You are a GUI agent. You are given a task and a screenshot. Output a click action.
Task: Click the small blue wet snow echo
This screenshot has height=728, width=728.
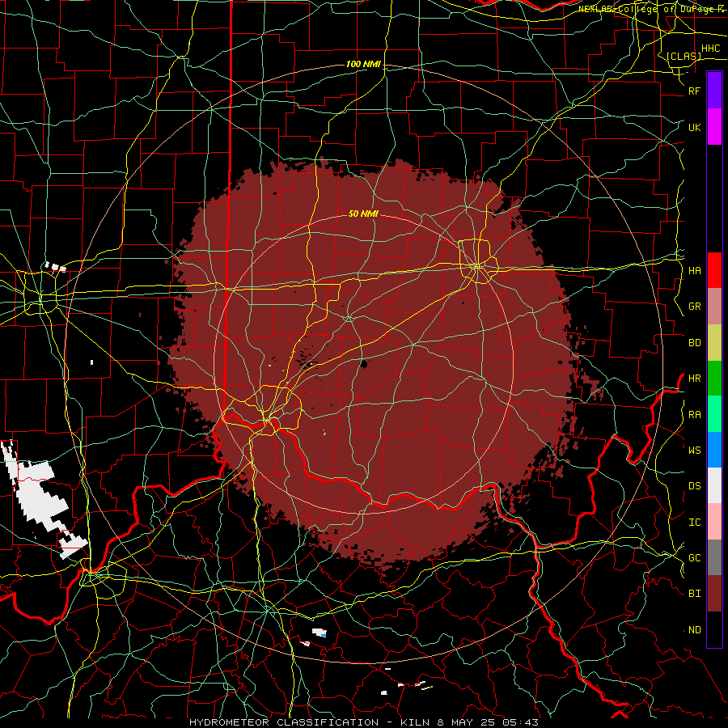pos(323,633)
